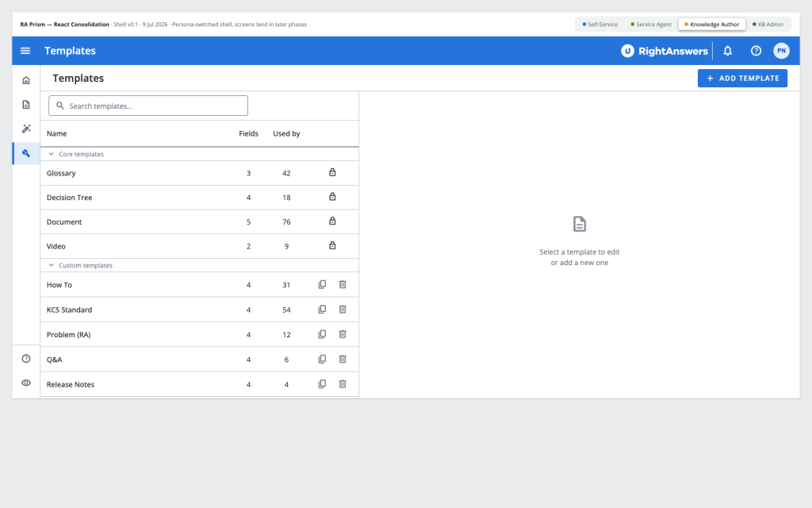Collapse the Custom templates group

(52, 265)
